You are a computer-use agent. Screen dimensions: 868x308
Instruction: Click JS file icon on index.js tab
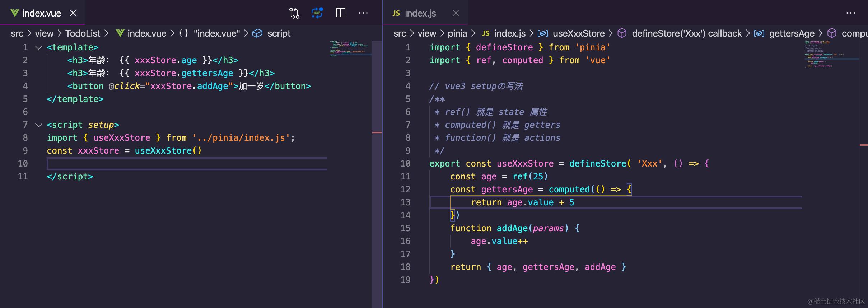pyautogui.click(x=396, y=13)
